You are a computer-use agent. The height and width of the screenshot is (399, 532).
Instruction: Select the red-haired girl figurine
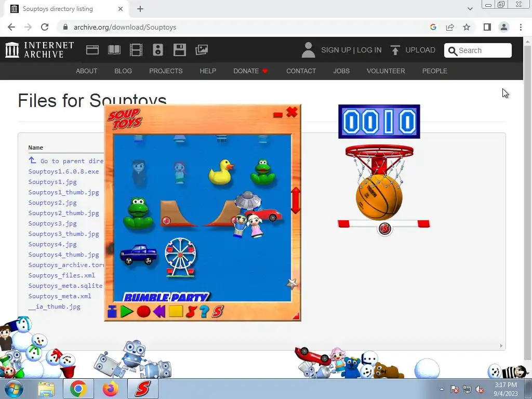pyautogui.click(x=180, y=172)
